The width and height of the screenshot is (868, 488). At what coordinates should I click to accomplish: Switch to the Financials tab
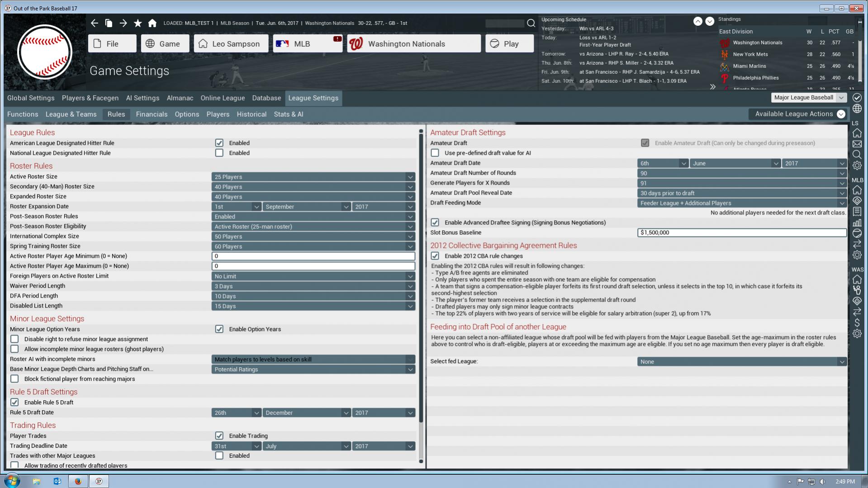[152, 114]
